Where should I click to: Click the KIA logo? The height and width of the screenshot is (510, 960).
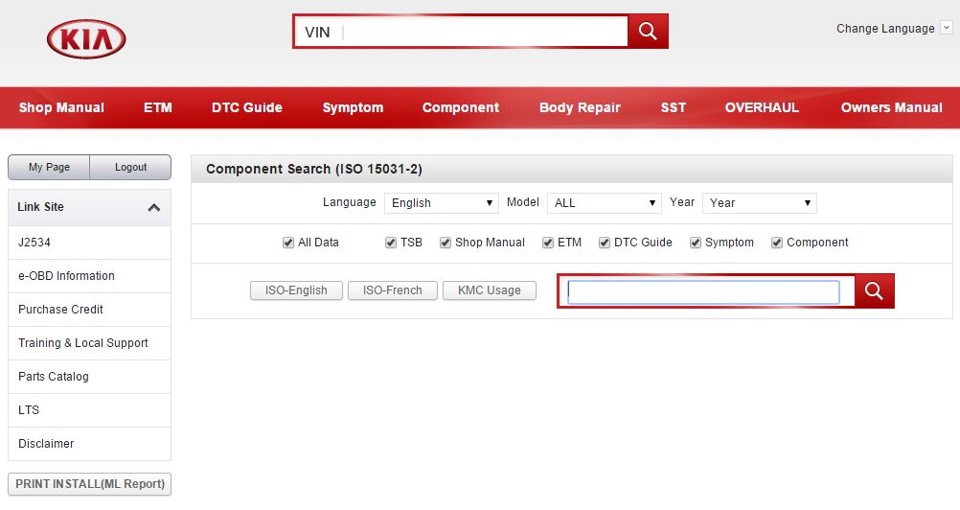pos(86,39)
